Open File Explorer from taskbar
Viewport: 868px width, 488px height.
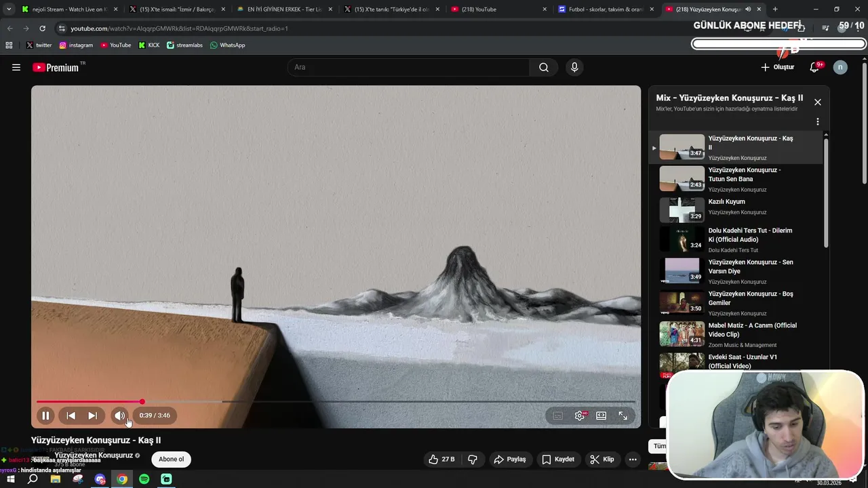(x=56, y=479)
